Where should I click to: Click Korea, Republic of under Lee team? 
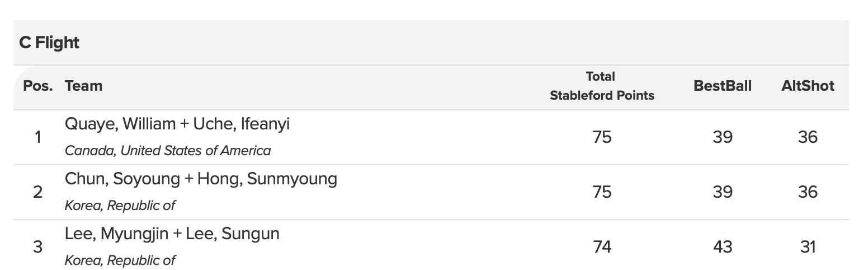tap(120, 260)
